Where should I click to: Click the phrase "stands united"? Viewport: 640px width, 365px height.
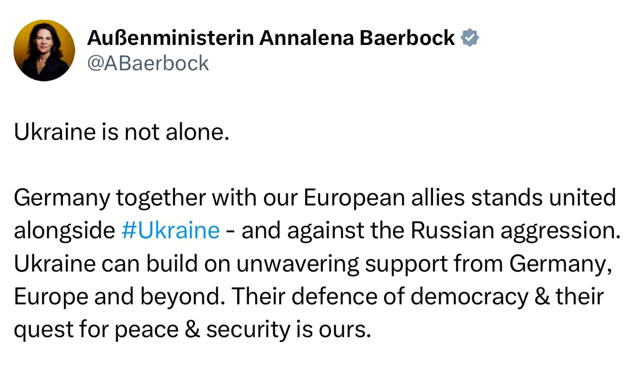coord(543,198)
